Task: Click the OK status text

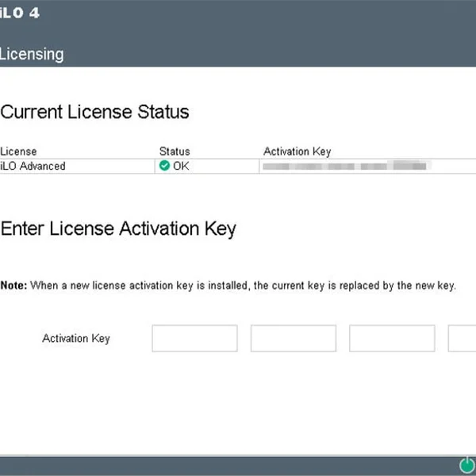Action: point(182,166)
